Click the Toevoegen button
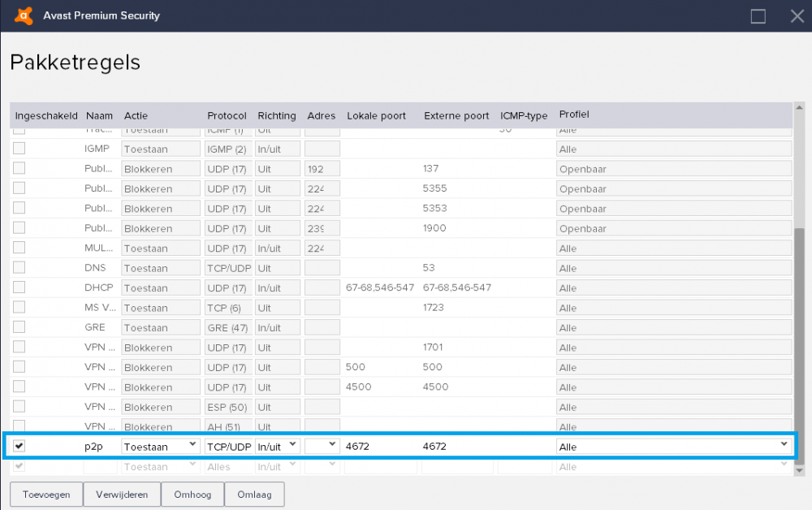This screenshot has width=812, height=510. pos(46,495)
